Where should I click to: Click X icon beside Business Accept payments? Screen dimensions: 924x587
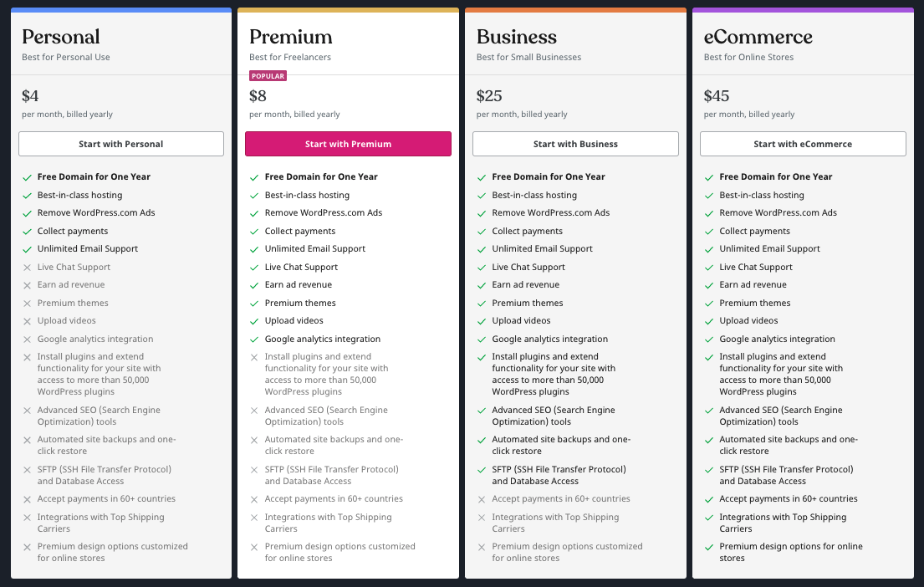tap(482, 499)
